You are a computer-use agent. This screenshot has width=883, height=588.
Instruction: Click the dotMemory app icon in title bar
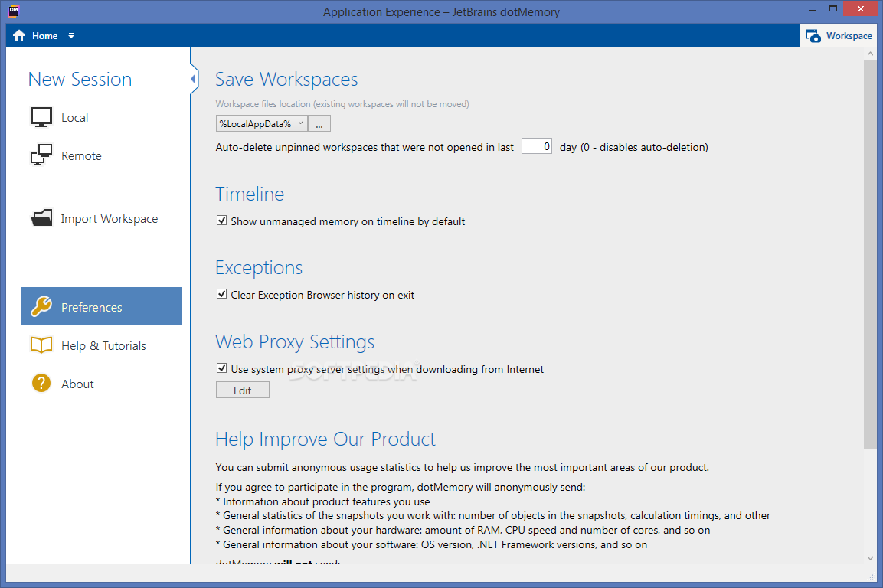(x=14, y=11)
